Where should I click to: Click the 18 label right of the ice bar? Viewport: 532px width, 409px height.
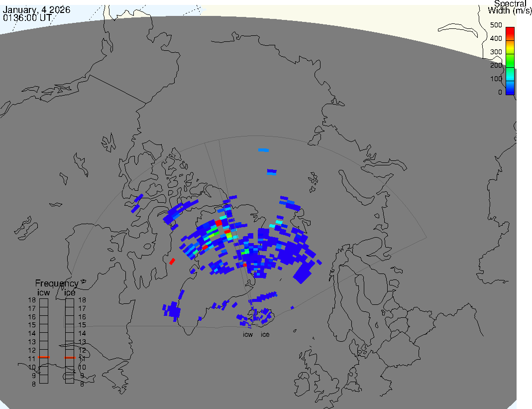82,300
